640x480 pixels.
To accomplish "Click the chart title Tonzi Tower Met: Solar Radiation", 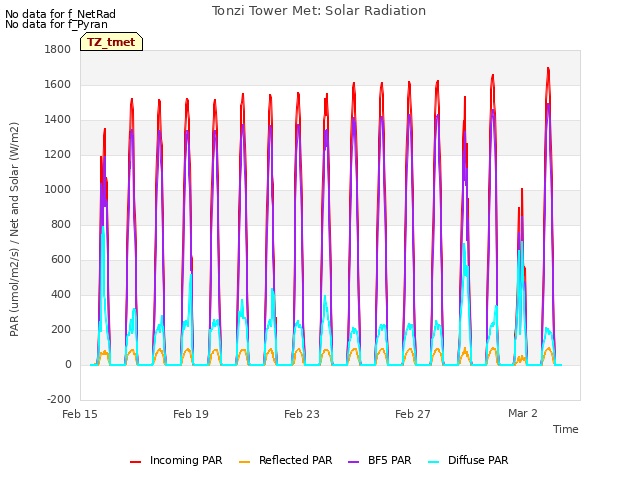I will pyautogui.click(x=319, y=11).
